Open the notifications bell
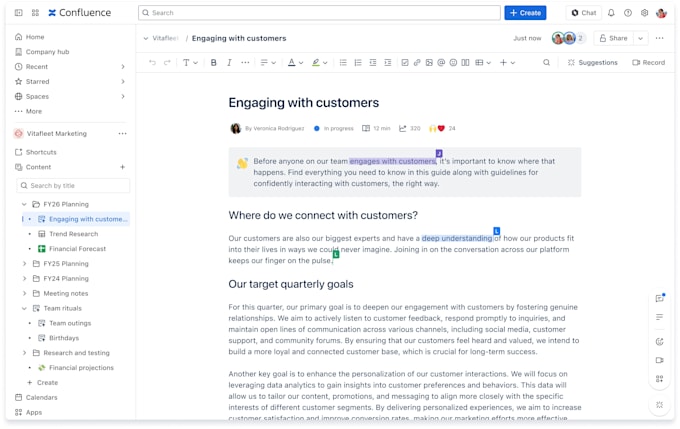The image size is (680, 429). [611, 13]
